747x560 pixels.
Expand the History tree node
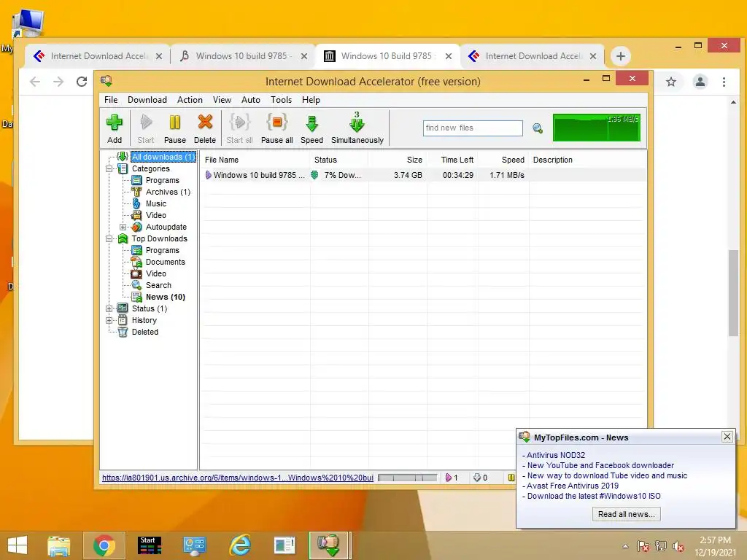(109, 321)
